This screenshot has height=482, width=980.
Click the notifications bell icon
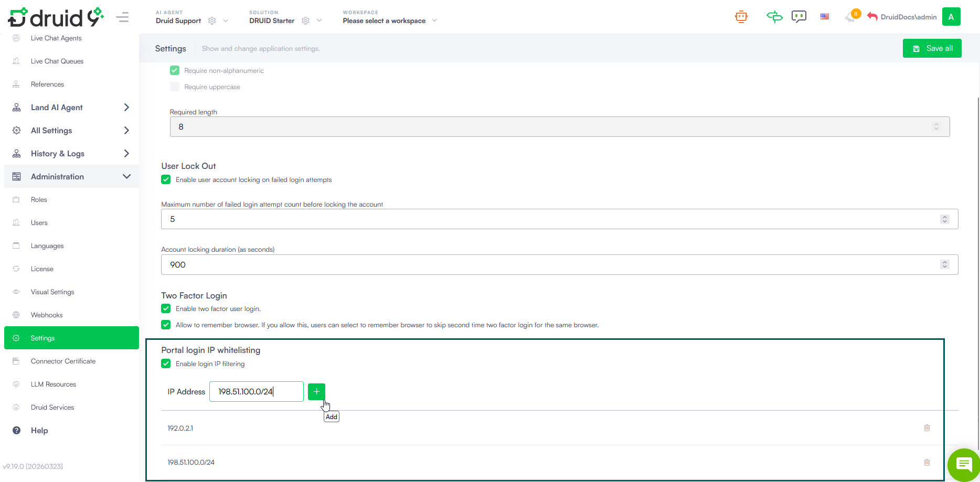pyautogui.click(x=850, y=17)
